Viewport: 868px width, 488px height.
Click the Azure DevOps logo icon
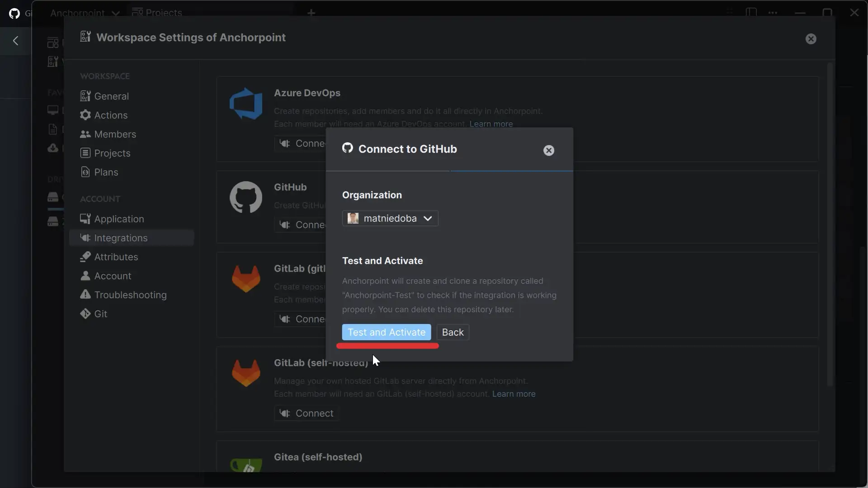(245, 103)
